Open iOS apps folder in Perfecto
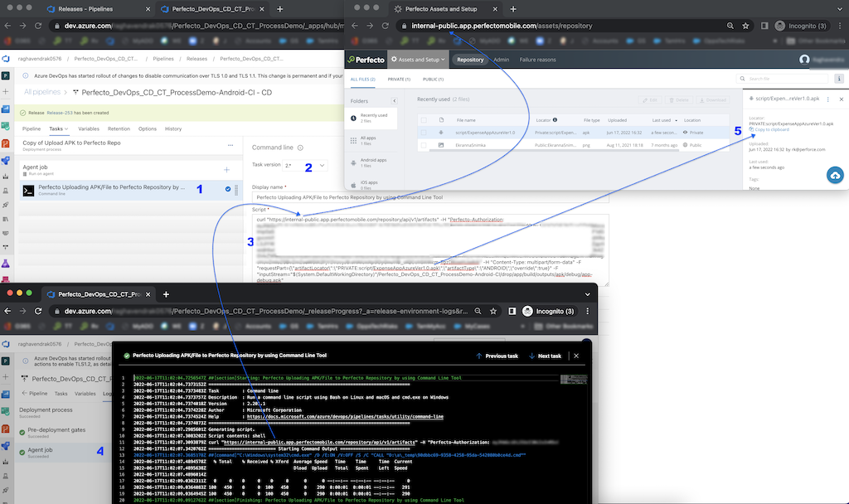The image size is (849, 504). tap(371, 185)
